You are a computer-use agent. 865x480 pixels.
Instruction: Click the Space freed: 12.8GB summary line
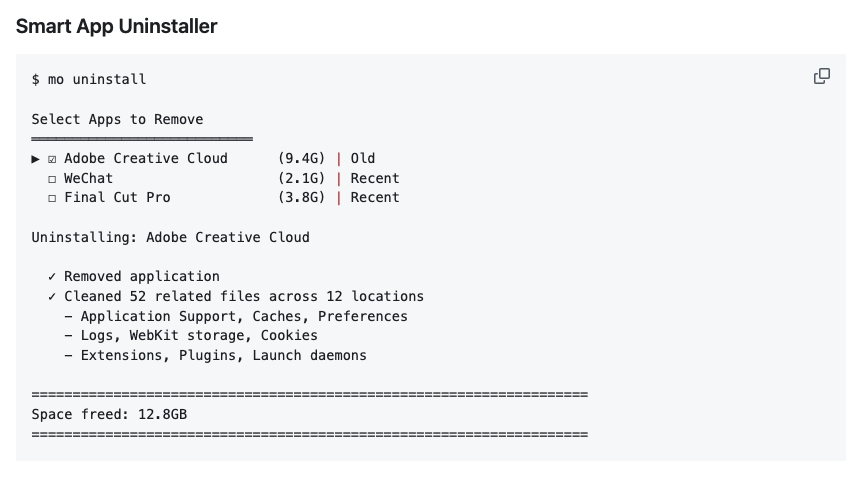coord(109,414)
